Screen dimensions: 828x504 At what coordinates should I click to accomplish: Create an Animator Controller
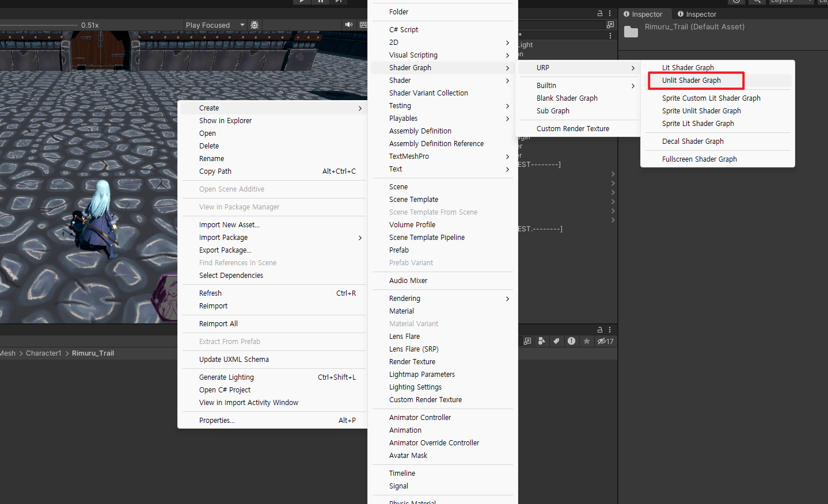(x=442, y=417)
